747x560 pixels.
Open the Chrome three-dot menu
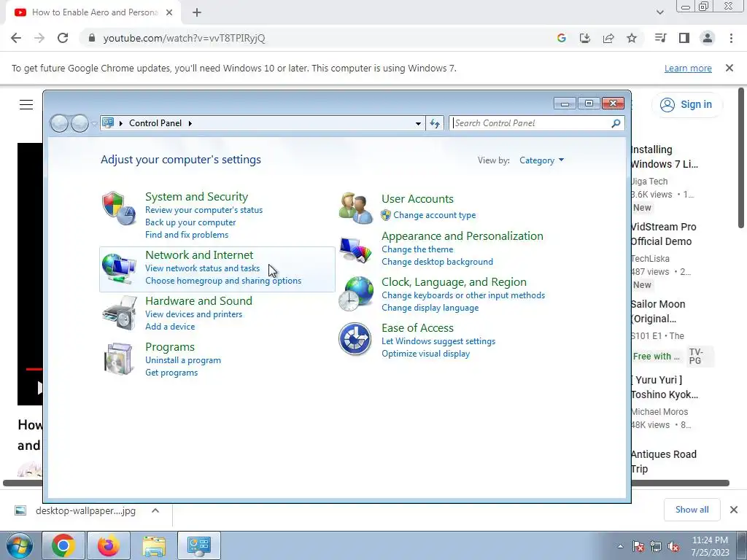point(731,38)
